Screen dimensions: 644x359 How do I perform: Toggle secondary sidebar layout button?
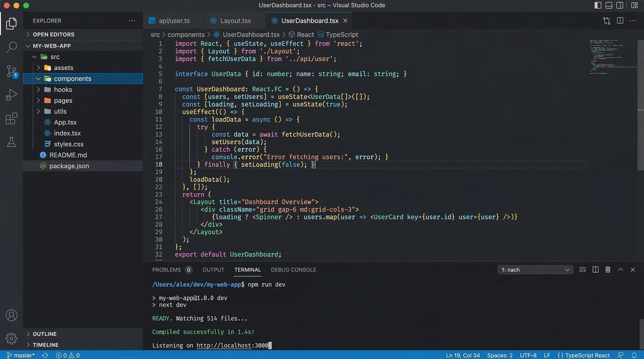point(620,5)
